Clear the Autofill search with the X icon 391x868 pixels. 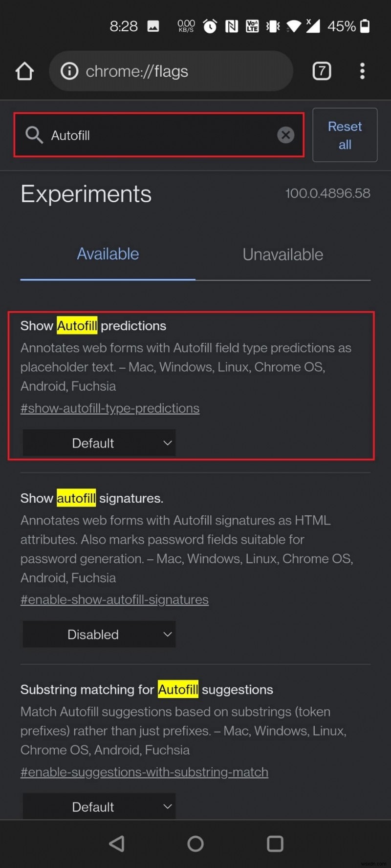tap(286, 135)
